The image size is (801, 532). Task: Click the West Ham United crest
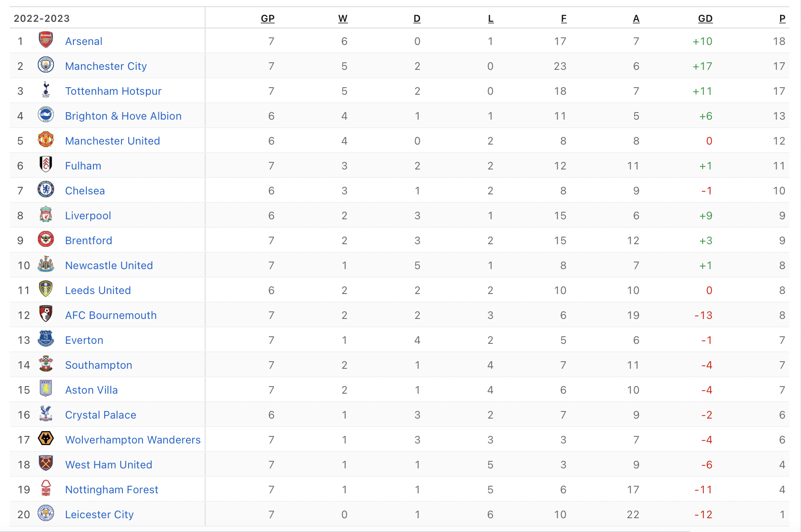coord(46,463)
